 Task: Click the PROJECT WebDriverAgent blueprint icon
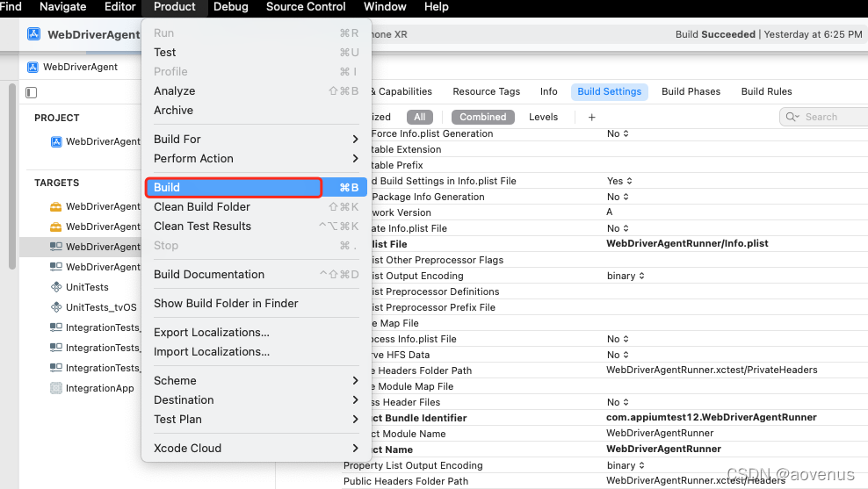pos(56,141)
